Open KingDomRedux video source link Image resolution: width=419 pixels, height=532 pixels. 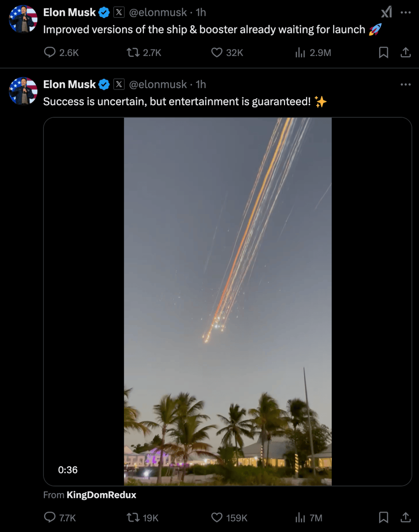coord(101,495)
